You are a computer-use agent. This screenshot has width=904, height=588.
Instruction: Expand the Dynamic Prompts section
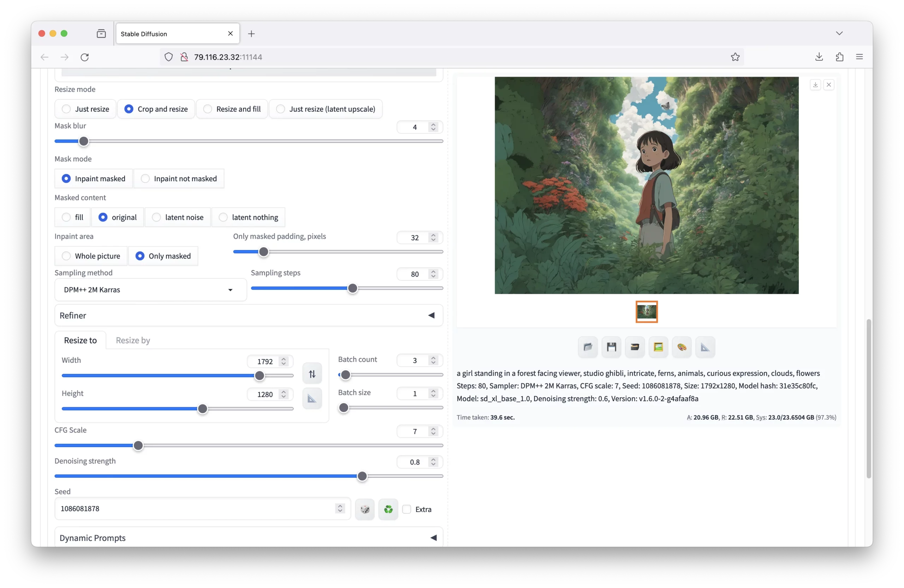[x=249, y=538]
